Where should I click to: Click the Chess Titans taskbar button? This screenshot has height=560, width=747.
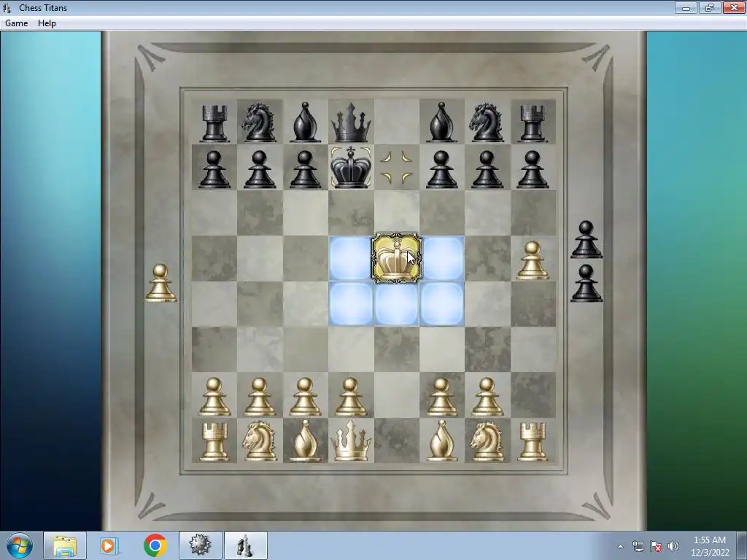[245, 545]
